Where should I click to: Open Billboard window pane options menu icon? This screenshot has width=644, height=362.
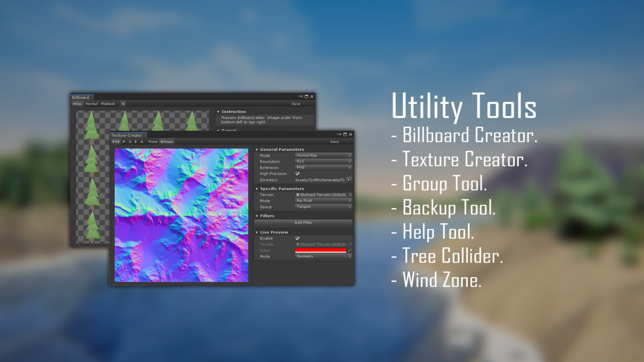pyautogui.click(x=301, y=97)
